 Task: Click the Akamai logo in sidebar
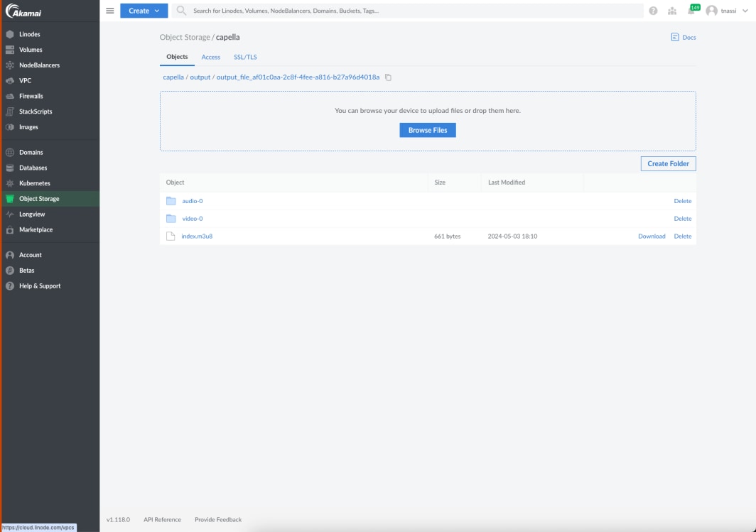23,11
